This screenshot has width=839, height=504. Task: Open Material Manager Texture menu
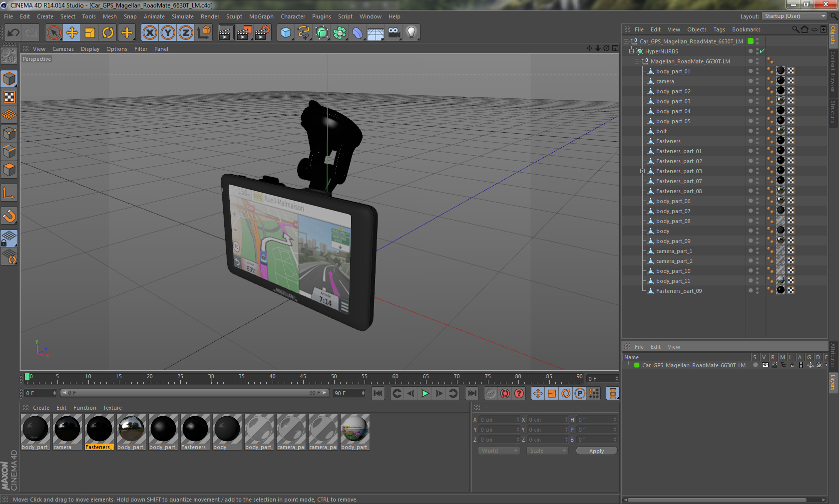tap(112, 408)
